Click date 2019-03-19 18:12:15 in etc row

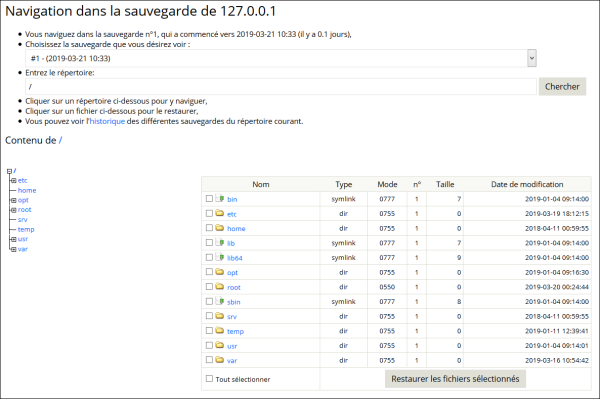click(x=557, y=213)
